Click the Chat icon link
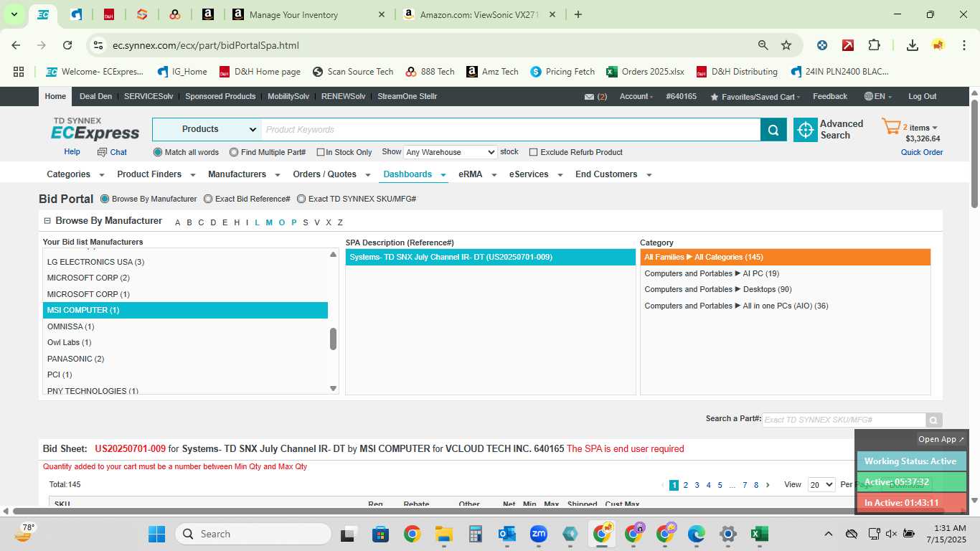980x551 pixels. [x=112, y=152]
